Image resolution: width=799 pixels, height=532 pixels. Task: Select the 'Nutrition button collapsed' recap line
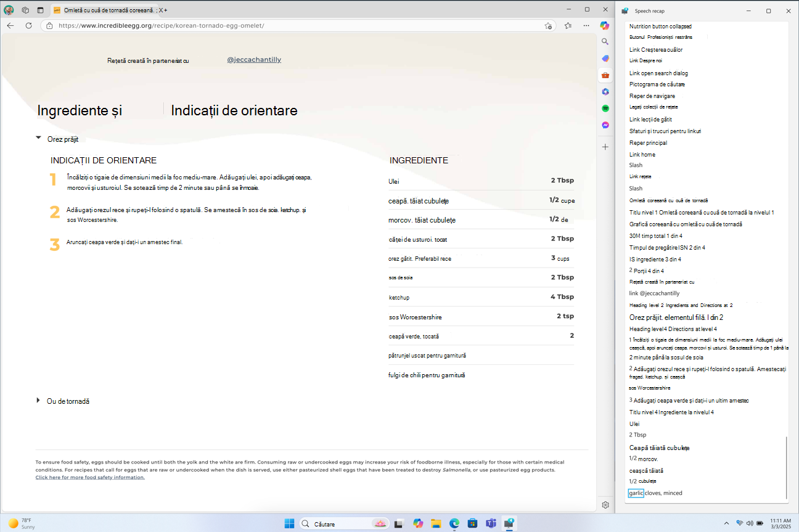pyautogui.click(x=660, y=27)
